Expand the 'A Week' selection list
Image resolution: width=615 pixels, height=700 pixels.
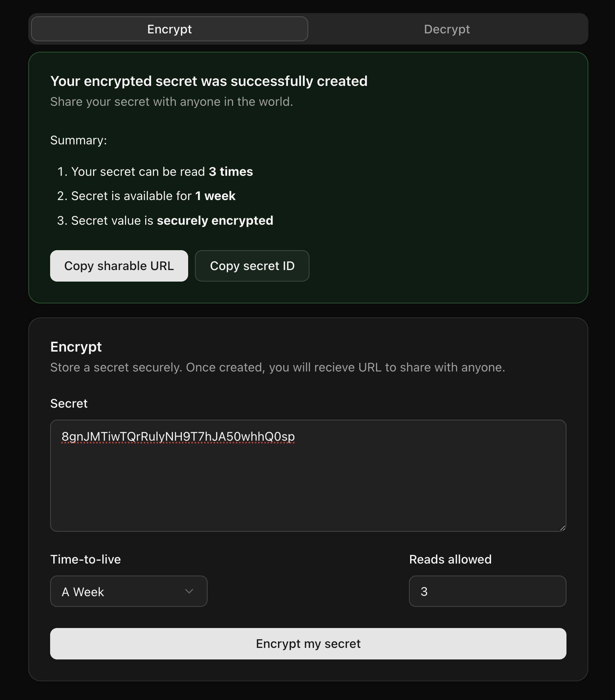pos(128,591)
